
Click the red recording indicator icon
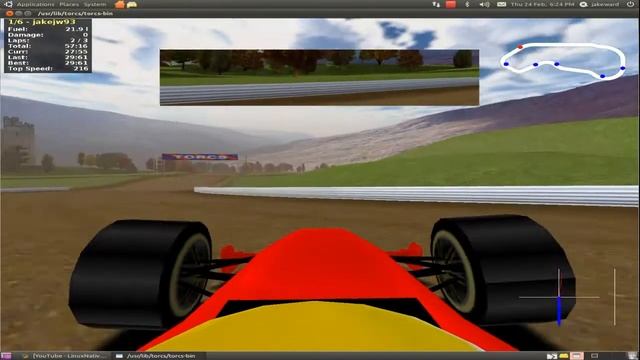click(x=451, y=4)
